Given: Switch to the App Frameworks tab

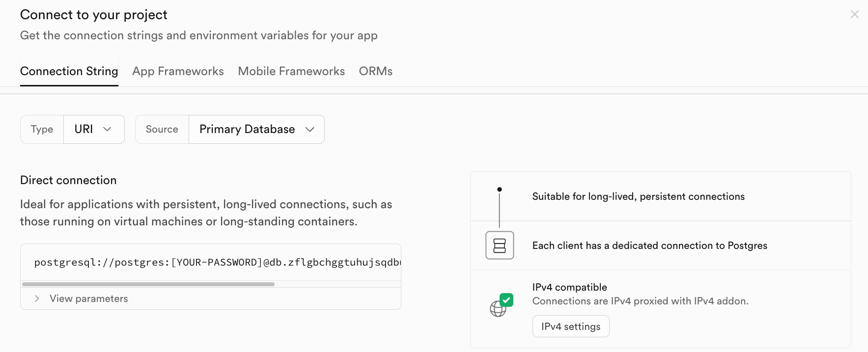Looking at the screenshot, I should (178, 72).
